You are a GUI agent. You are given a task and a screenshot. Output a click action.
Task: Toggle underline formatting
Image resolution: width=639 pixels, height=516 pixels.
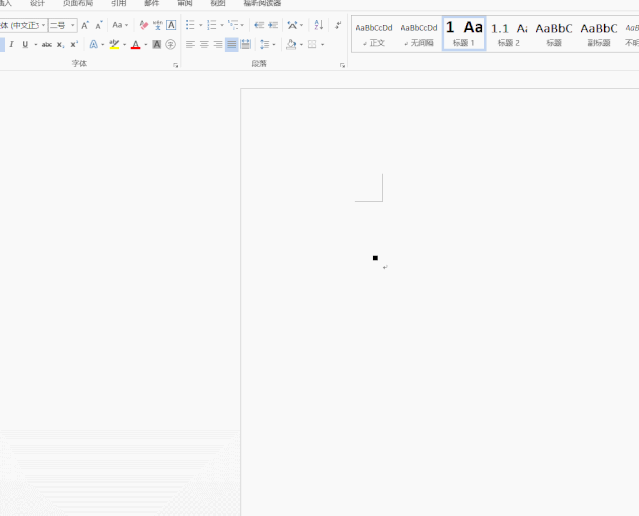click(x=25, y=44)
